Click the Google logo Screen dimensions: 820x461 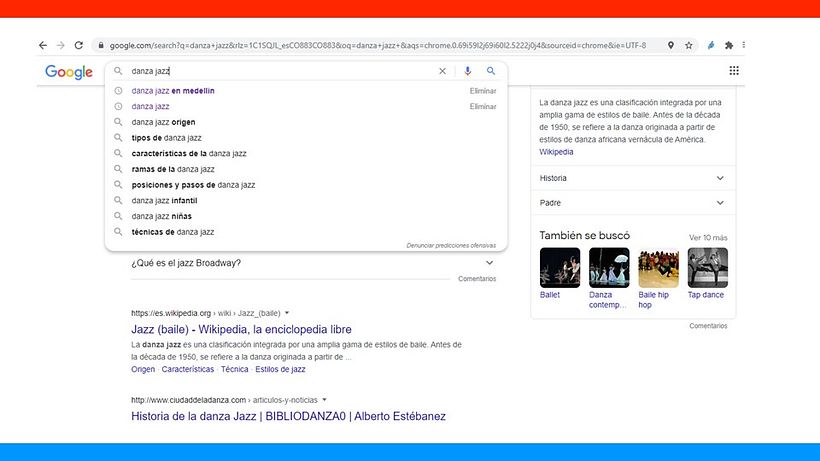[x=69, y=72]
